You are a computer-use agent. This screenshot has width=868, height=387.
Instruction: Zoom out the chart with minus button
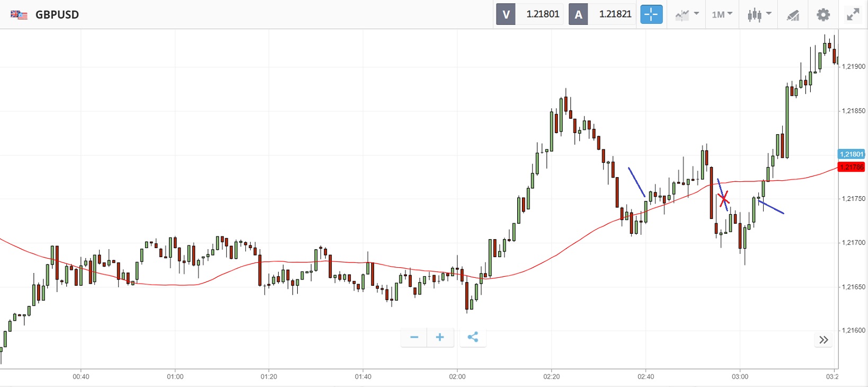pyautogui.click(x=414, y=337)
